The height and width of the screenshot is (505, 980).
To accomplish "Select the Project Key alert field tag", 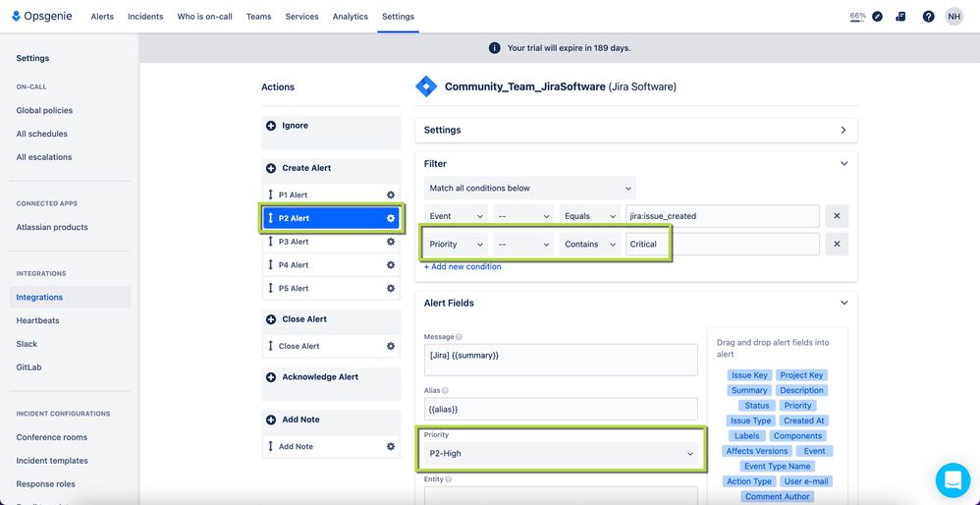I will point(802,375).
